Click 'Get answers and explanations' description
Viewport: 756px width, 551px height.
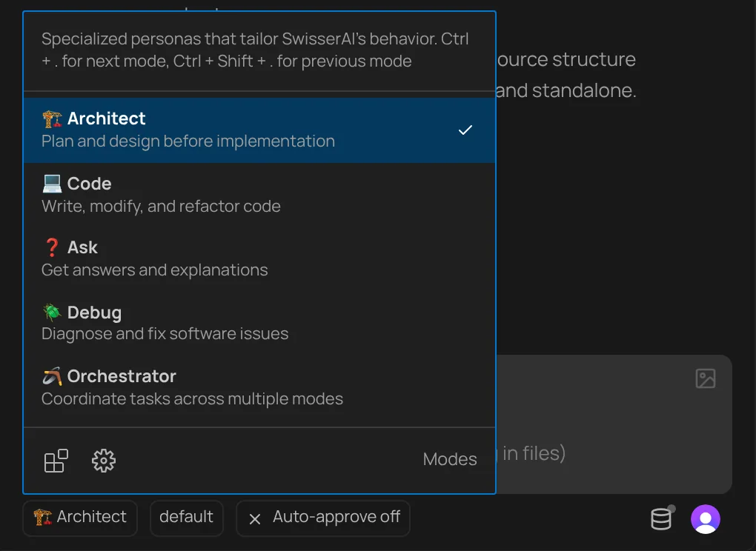point(155,270)
